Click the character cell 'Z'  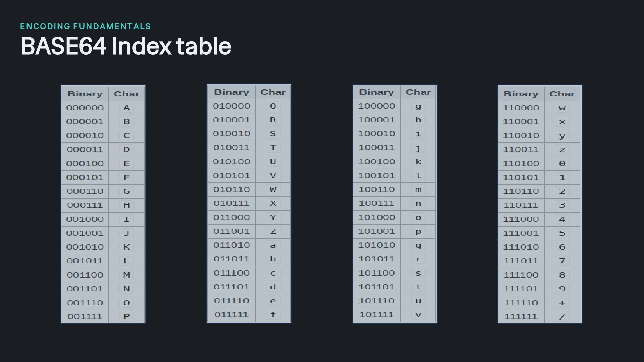(273, 231)
